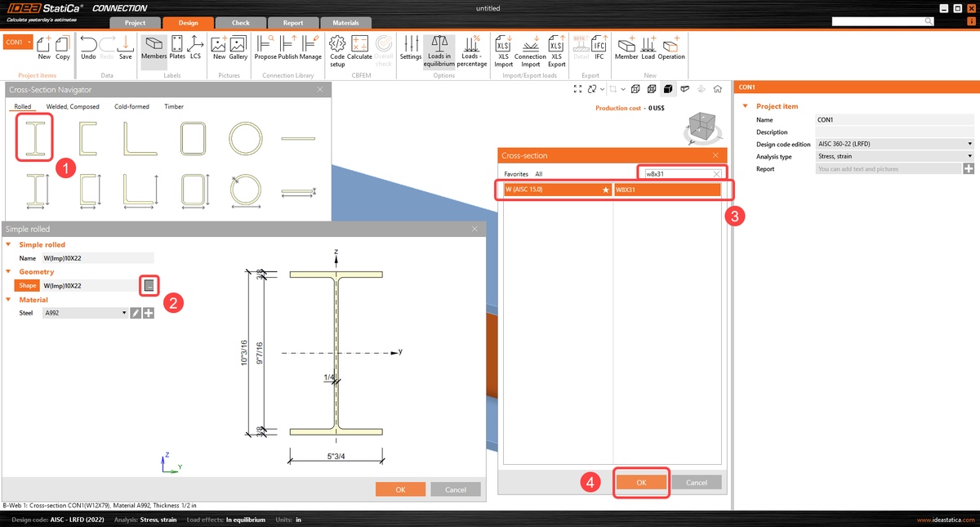980x527 pixels.
Task: Star the W (AISC 15.0) favorite entry
Action: (604, 189)
